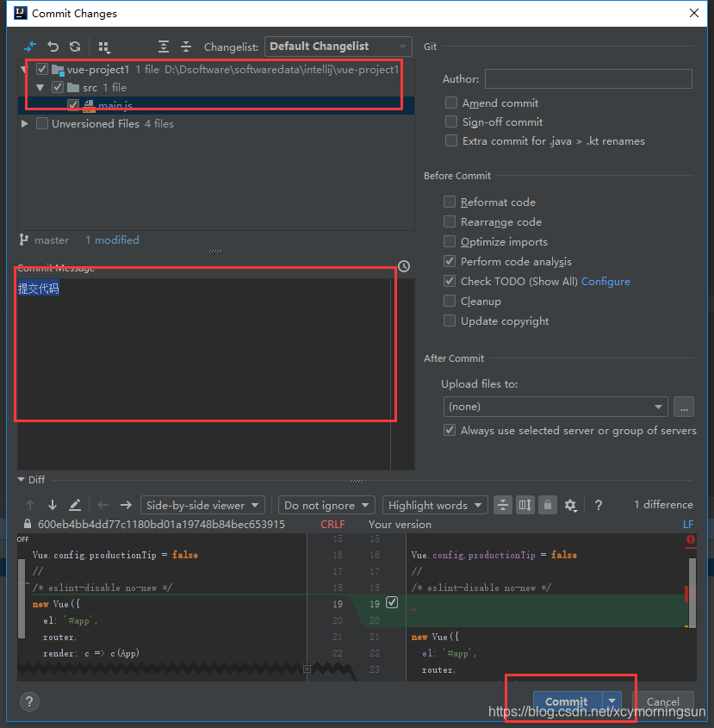The height and width of the screenshot is (728, 714).
Task: Toggle the lock icon in the diff toolbar
Action: point(547,505)
